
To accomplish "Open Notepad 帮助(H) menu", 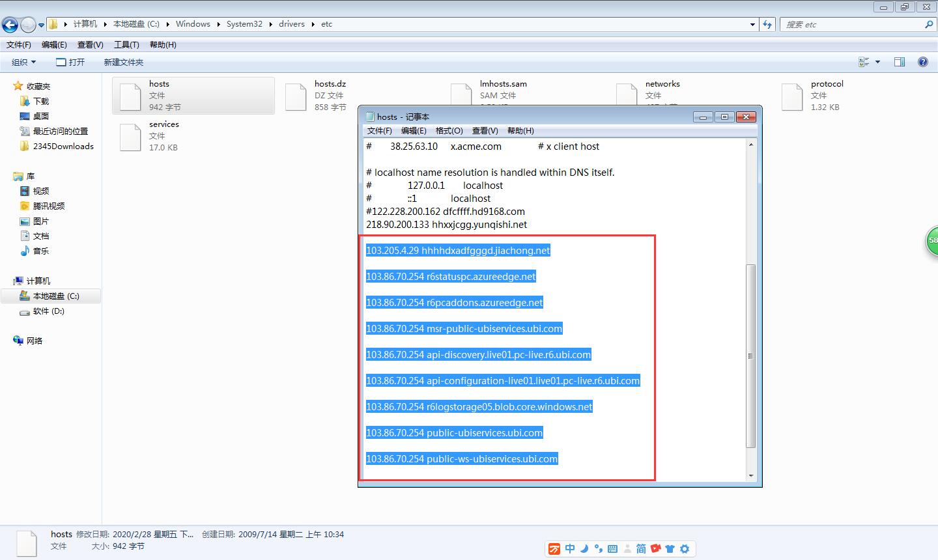I will (x=520, y=131).
